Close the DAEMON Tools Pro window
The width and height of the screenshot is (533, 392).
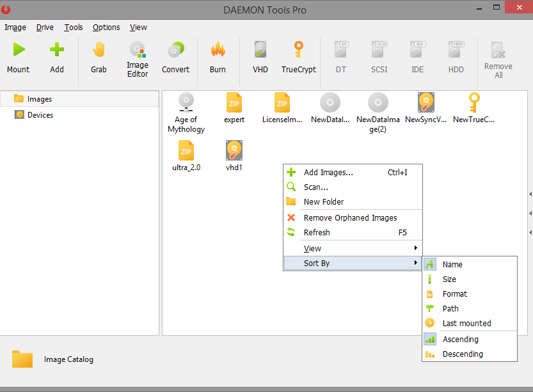click(x=519, y=8)
